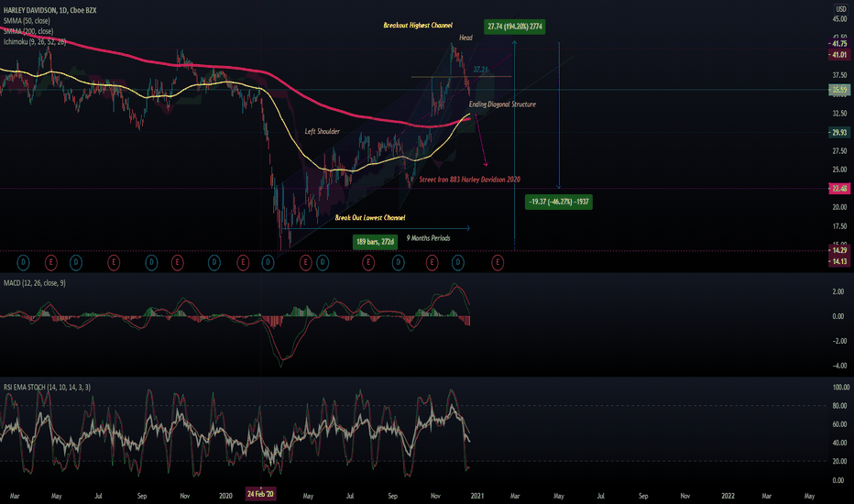Click the RSI EMA STOCH (14, 10, 14, 3, 3) title

[x=47, y=387]
